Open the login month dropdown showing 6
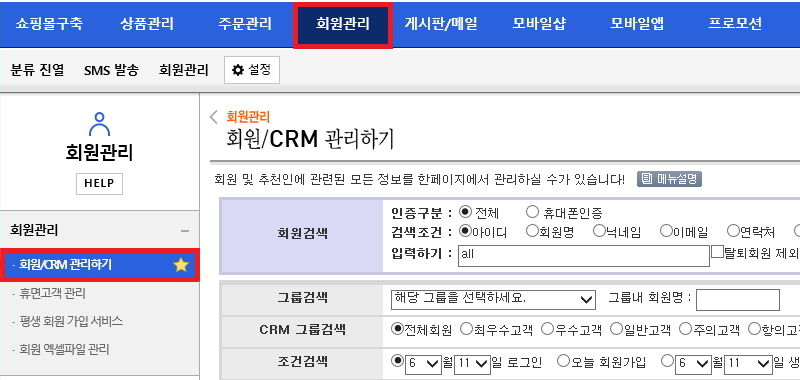This screenshot has height=380, width=800. (423, 364)
